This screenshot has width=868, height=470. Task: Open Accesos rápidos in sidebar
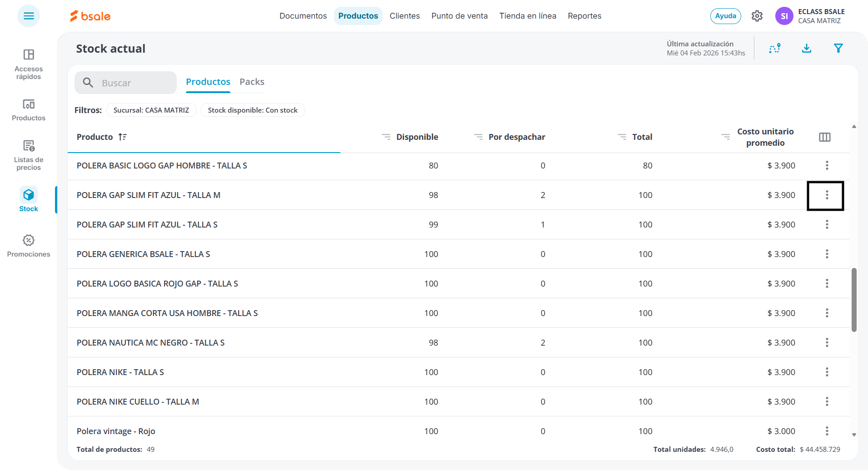pos(29,64)
